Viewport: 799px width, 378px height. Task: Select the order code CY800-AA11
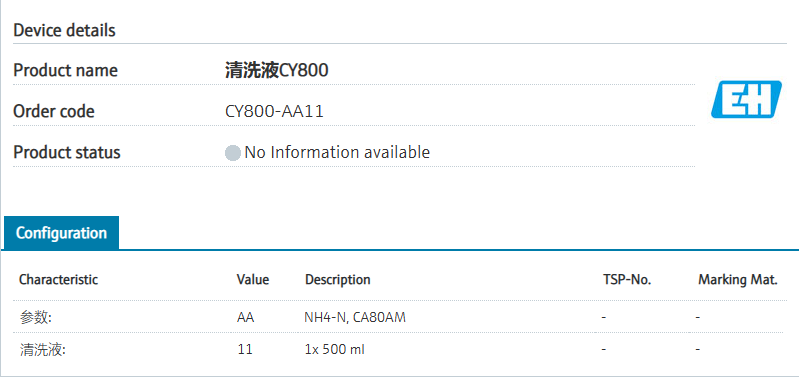[x=274, y=111]
